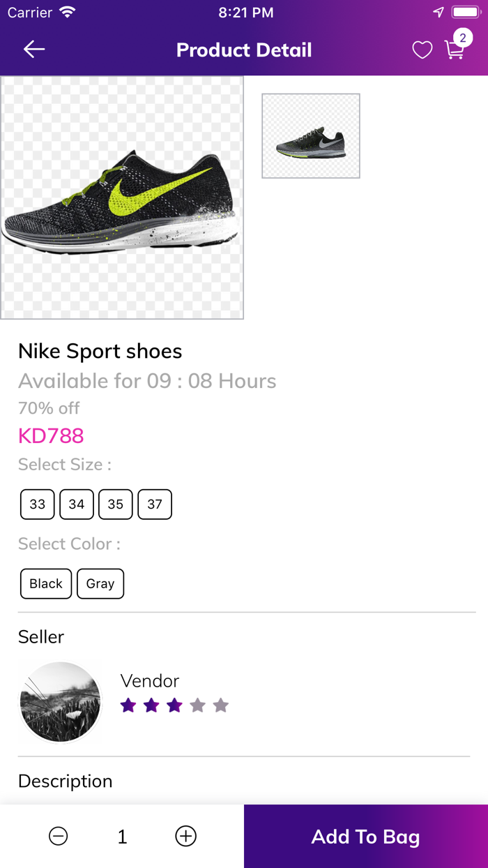
Task: Increase quantity with plus icon
Action: (185, 836)
